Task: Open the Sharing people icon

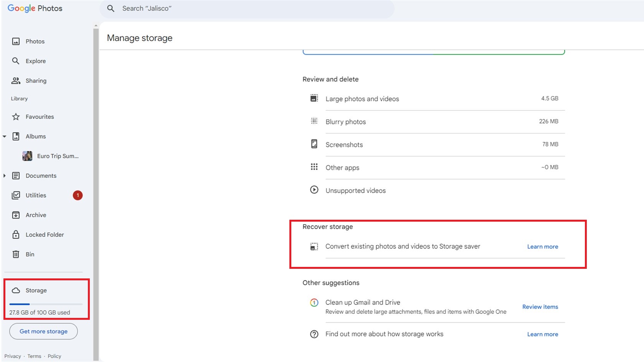Action: pyautogui.click(x=16, y=81)
